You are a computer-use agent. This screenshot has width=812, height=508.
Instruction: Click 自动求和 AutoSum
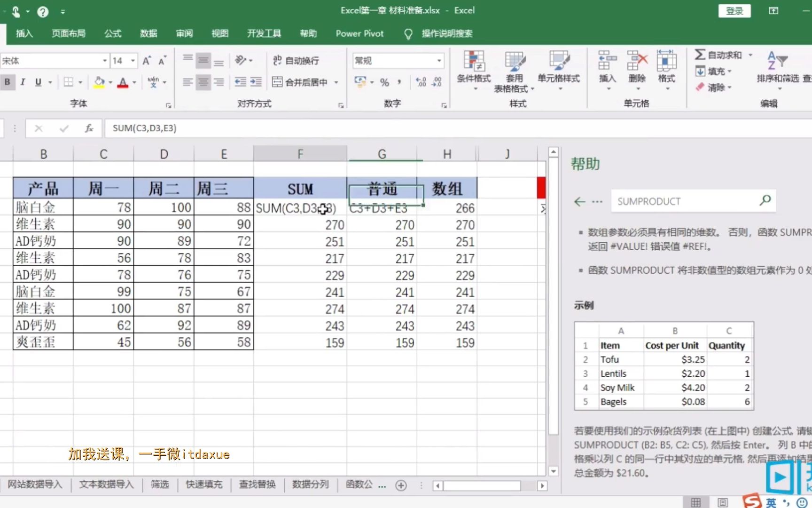pyautogui.click(x=719, y=55)
